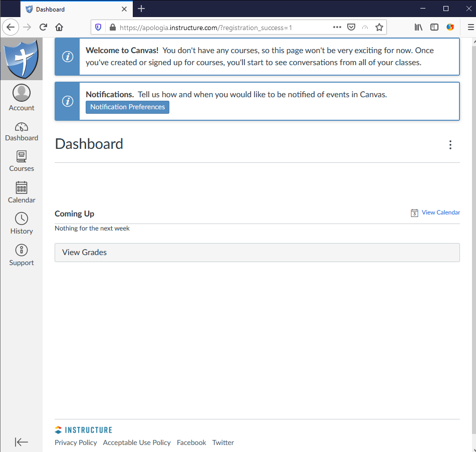Open the Courses sidebar panel
Viewport: 476px width, 452px height.
tap(22, 162)
